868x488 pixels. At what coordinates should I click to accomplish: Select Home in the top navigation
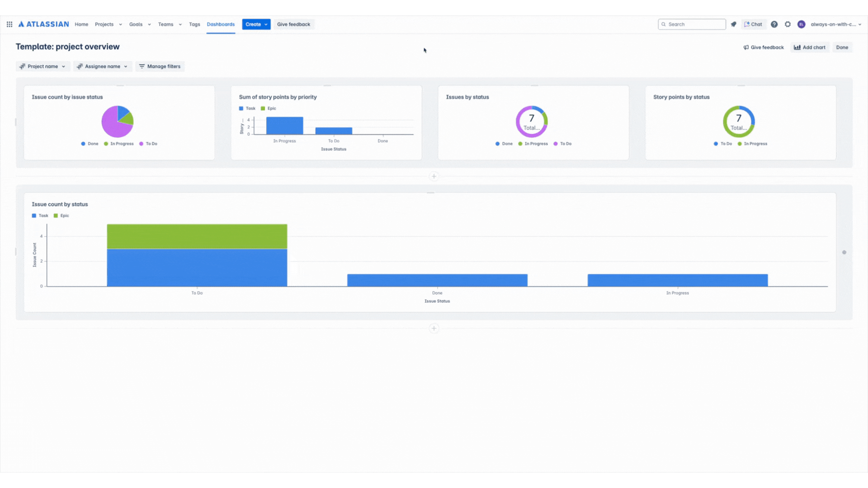[81, 24]
